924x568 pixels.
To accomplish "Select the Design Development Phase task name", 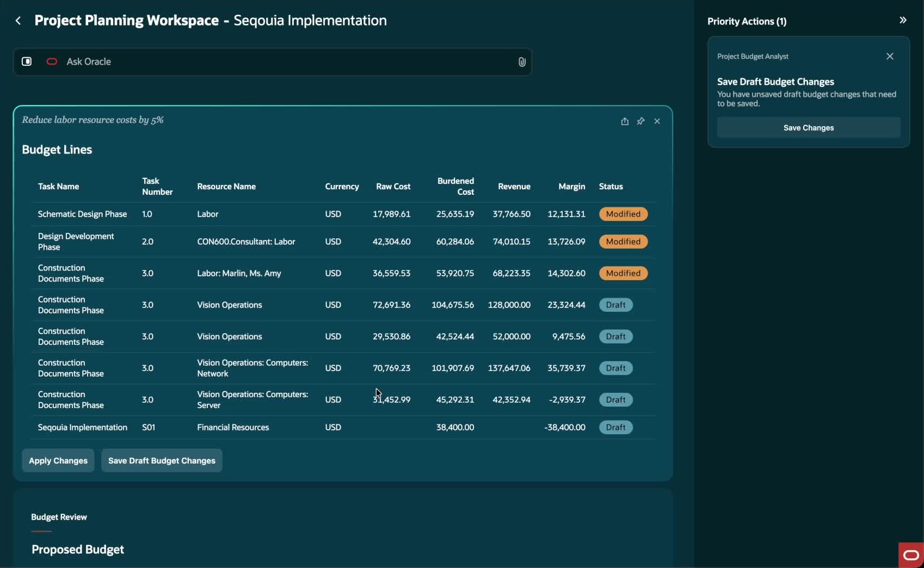I will click(76, 242).
